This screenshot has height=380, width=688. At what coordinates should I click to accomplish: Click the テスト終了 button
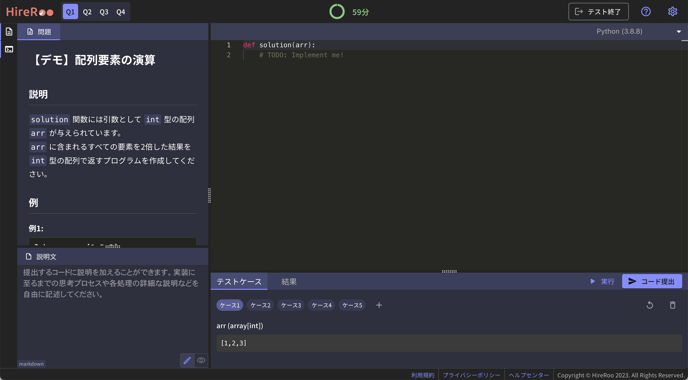coord(598,12)
